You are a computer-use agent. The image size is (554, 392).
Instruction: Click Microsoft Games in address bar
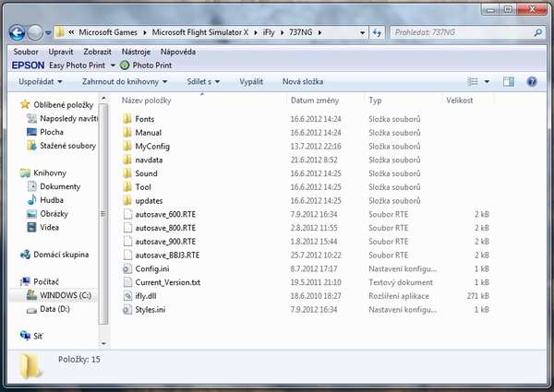pos(108,32)
